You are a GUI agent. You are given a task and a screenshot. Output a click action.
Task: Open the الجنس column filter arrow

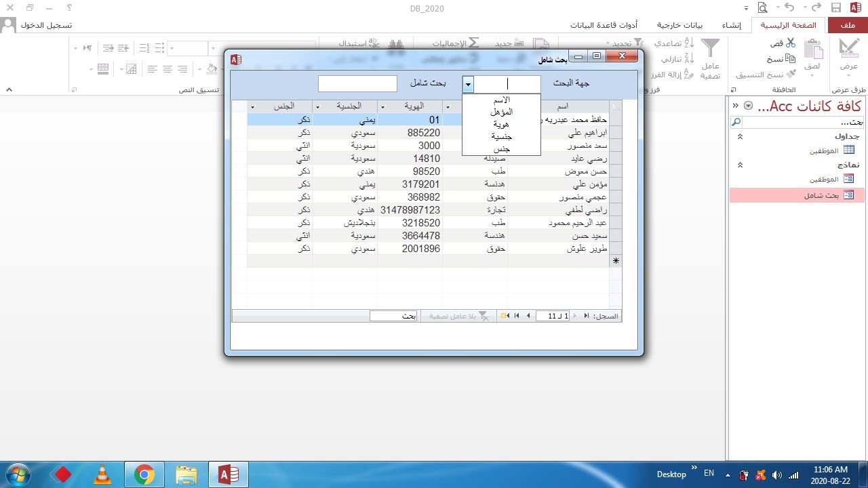pyautogui.click(x=252, y=107)
